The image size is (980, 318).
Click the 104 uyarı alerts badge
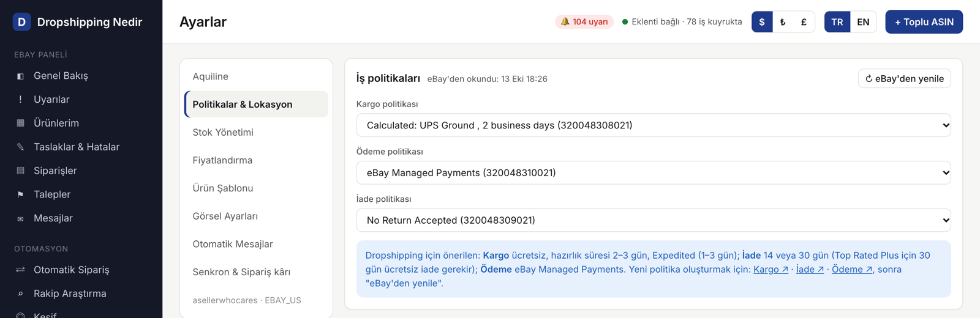(x=584, y=22)
